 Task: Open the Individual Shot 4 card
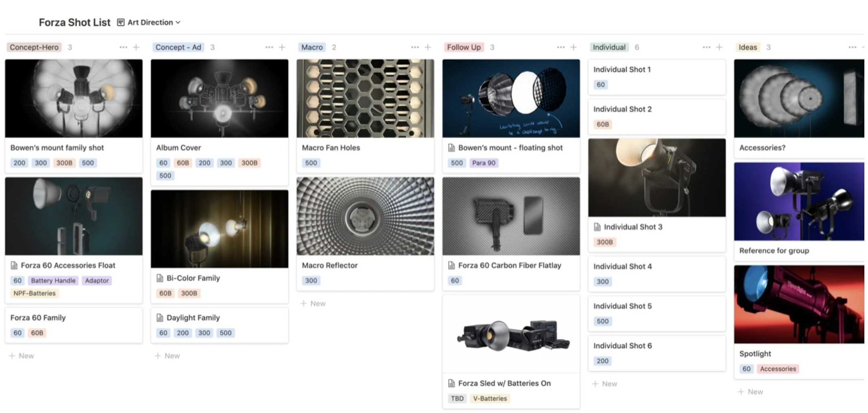pos(657,274)
